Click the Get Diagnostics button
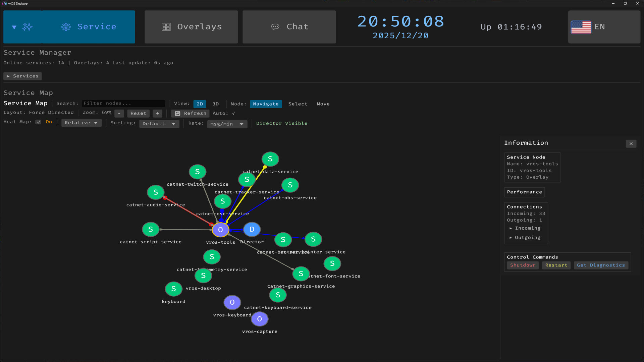Viewport: 644px width, 362px height. (x=601, y=265)
